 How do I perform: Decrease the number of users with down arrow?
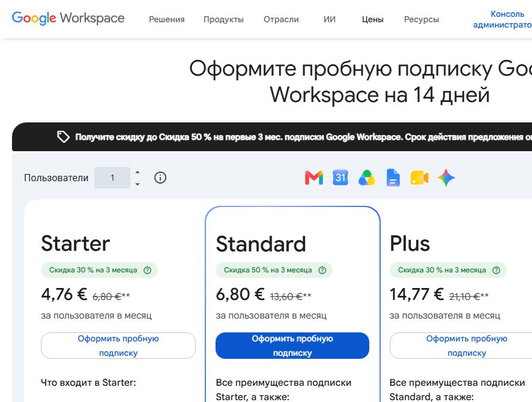point(138,184)
